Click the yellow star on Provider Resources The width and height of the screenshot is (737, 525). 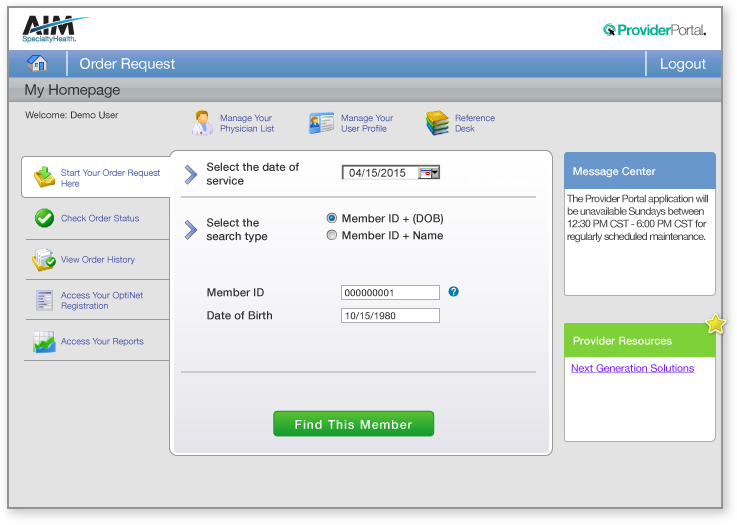point(715,324)
